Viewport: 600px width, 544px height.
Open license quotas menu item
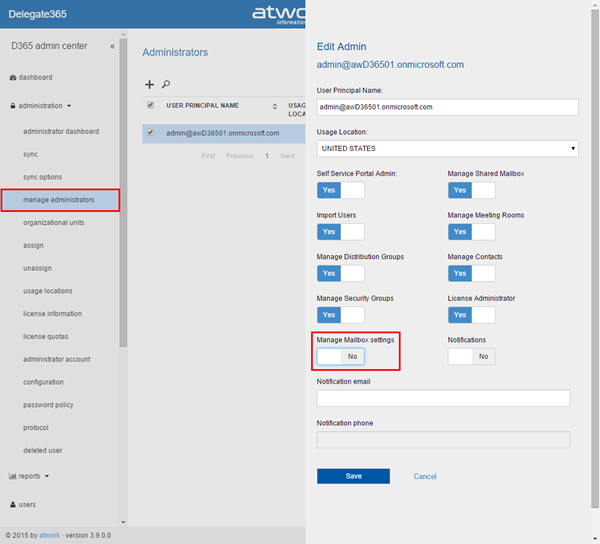[46, 337]
